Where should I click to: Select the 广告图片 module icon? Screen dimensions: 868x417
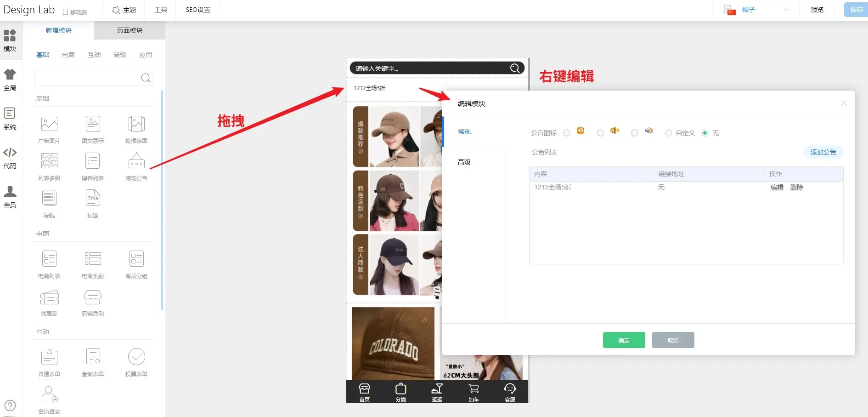point(49,125)
